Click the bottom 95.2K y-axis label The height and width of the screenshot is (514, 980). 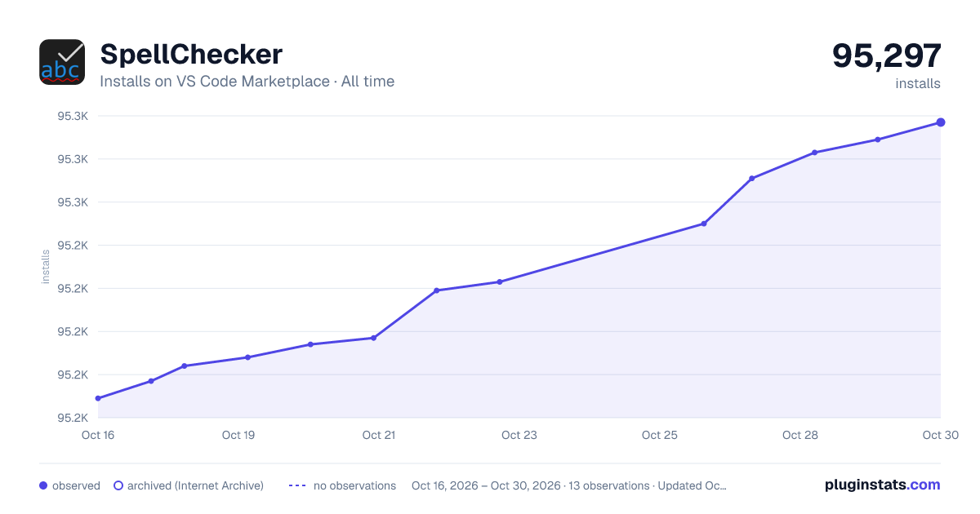point(73,418)
